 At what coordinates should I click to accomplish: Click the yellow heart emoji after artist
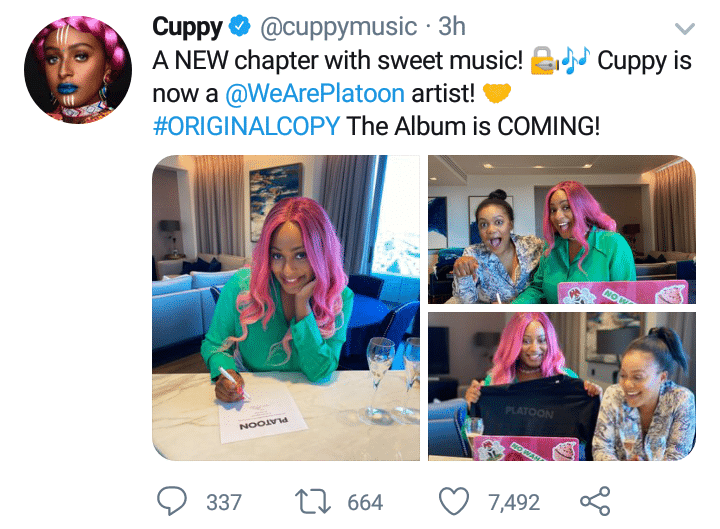tap(497, 93)
